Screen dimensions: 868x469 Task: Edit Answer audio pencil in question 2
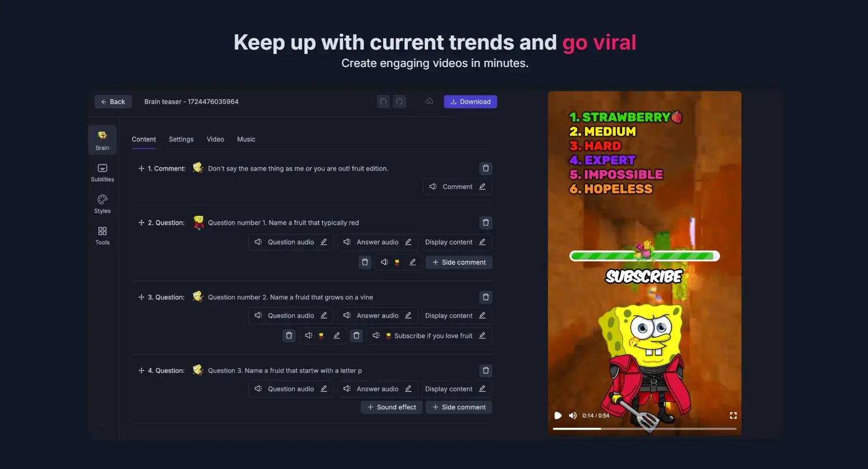408,242
